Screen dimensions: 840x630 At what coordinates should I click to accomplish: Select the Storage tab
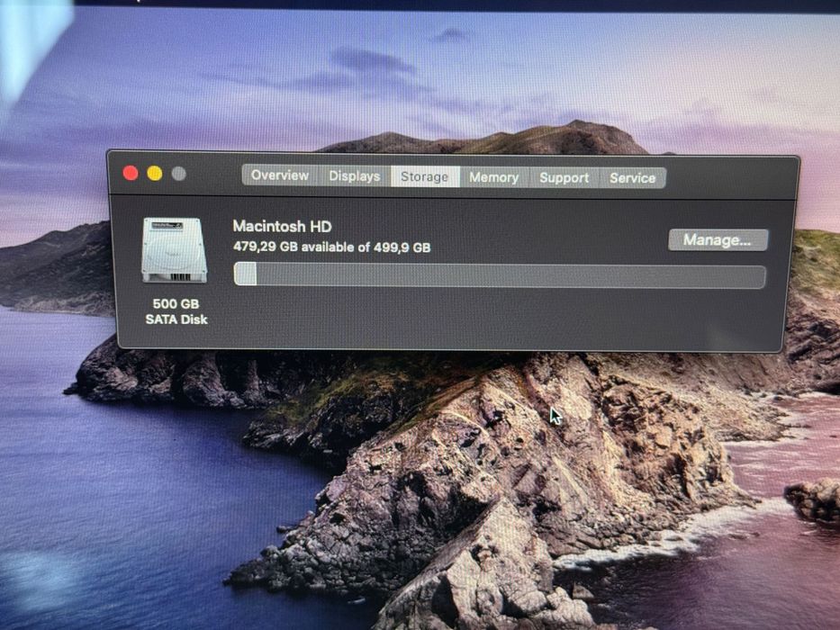[x=425, y=176]
